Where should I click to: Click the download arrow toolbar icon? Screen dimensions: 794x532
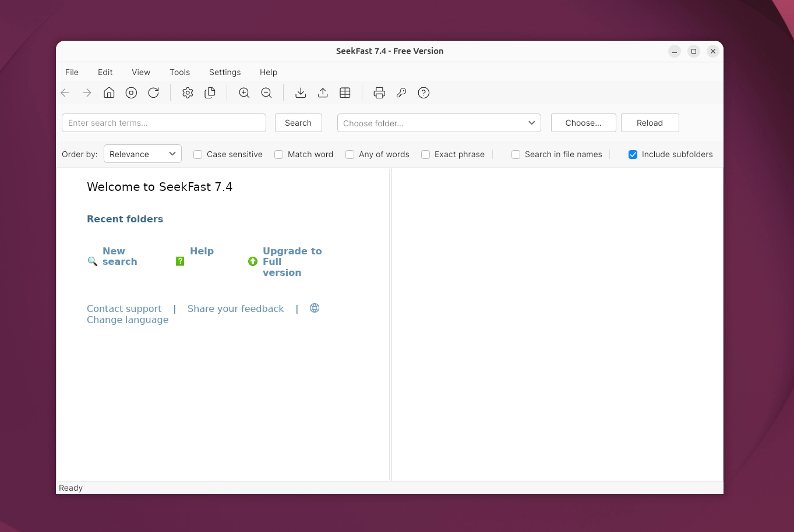click(x=301, y=93)
